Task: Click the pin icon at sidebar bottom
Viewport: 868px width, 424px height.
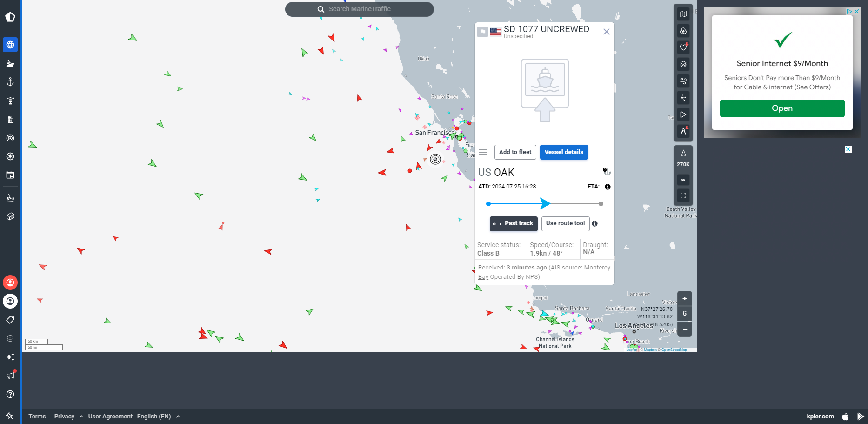Action: 10,416
